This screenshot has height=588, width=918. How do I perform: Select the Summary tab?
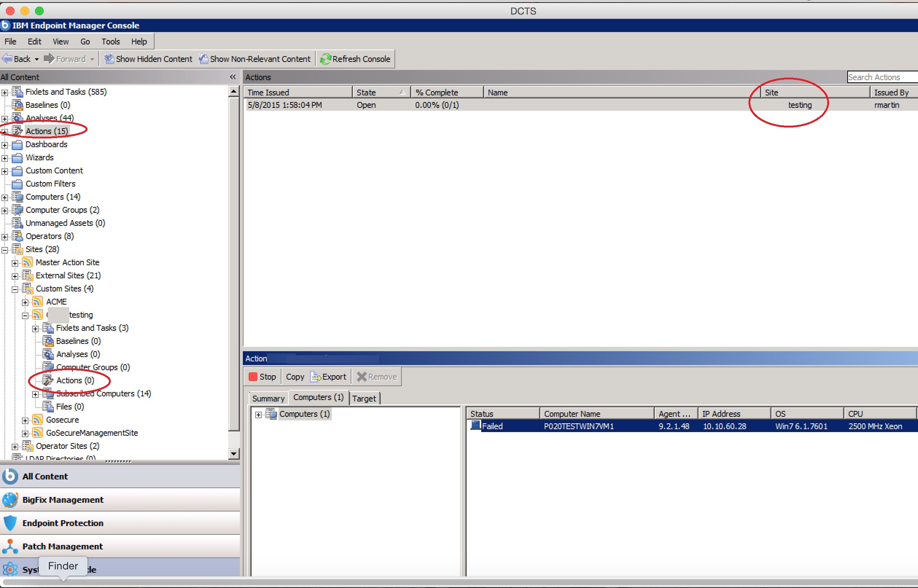[x=268, y=398]
